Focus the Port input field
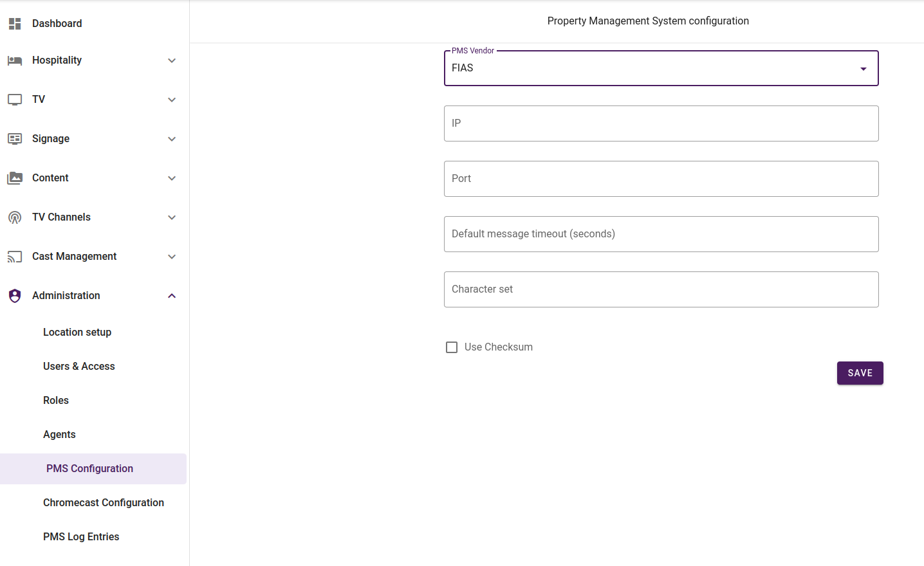 661,179
